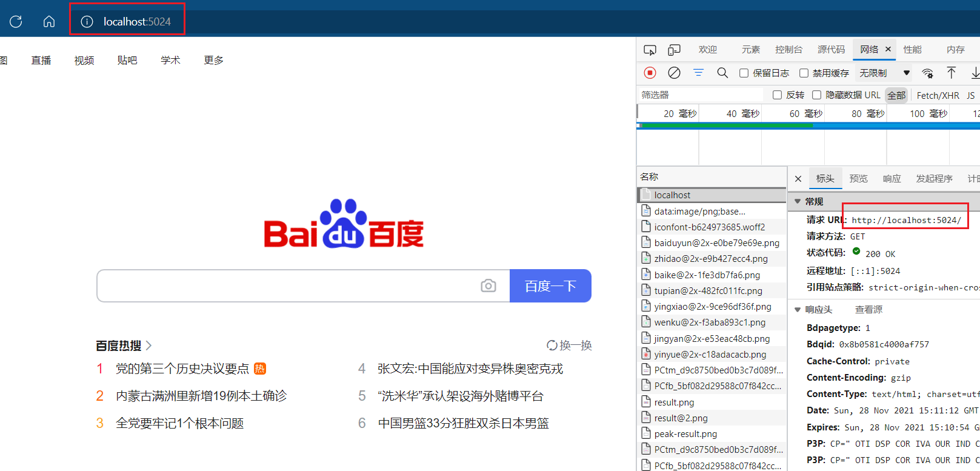Open the 源代码 tab

tap(831, 50)
